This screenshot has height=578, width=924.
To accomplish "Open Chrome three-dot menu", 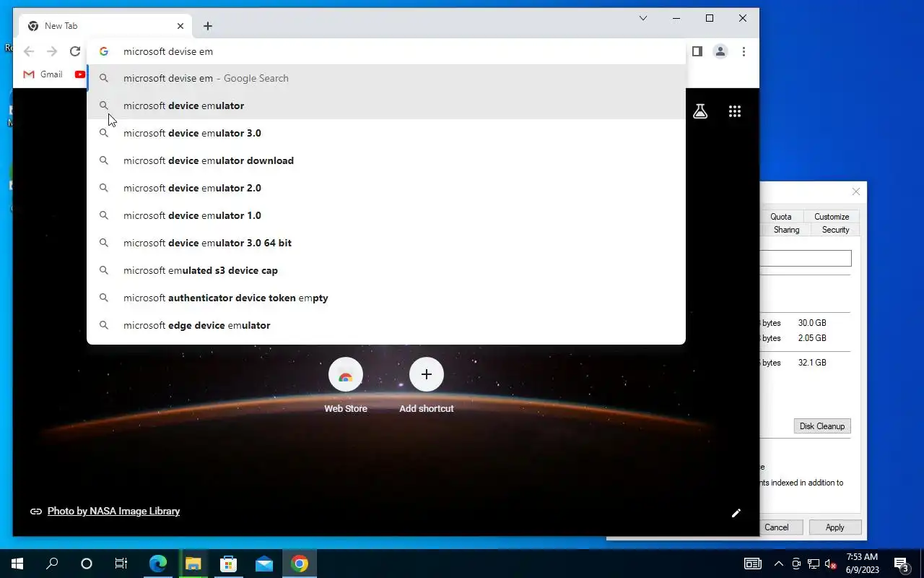I will pos(744,51).
